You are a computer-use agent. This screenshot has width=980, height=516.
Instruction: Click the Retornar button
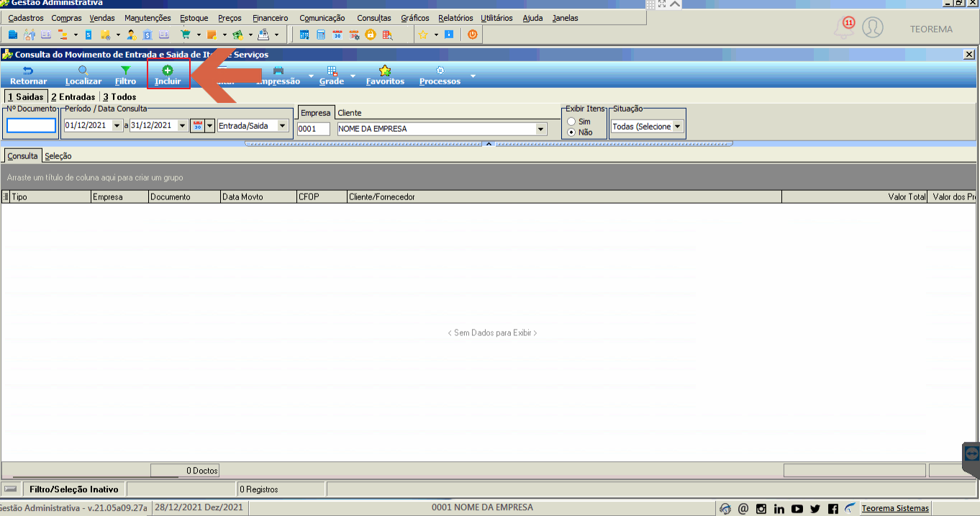pos(29,75)
